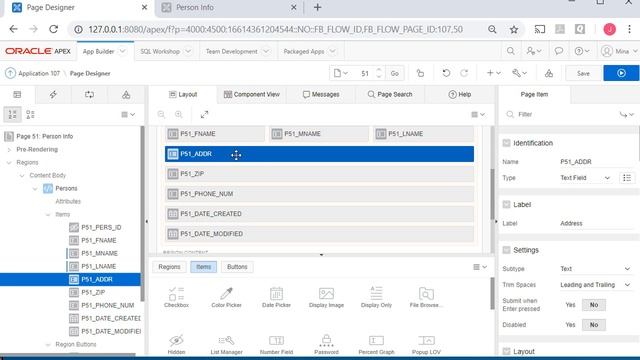Show the Buttons gallery tab
The image size is (640, 360).
click(237, 267)
